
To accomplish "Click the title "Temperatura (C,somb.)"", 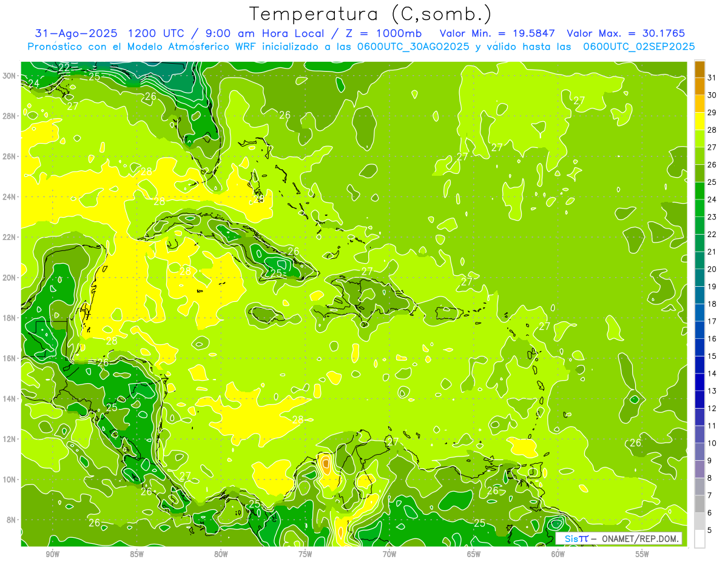I will click(370, 14).
